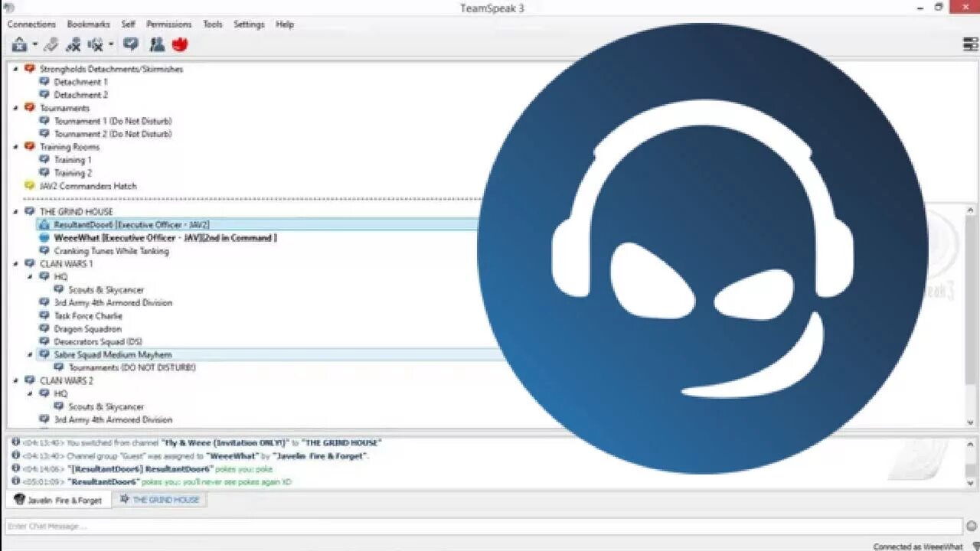The image size is (980, 551).
Task: Click the THE GRIND HOUSE channel icon in tree
Action: click(x=30, y=212)
